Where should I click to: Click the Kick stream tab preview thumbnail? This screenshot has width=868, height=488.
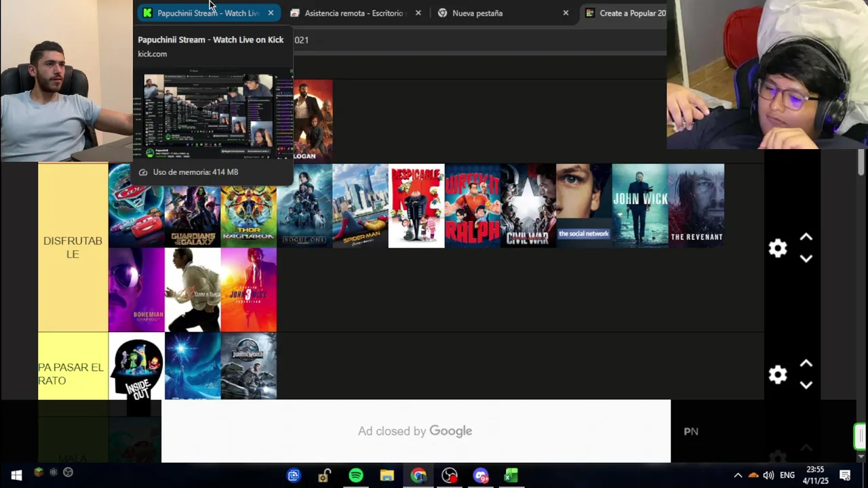pos(213,115)
